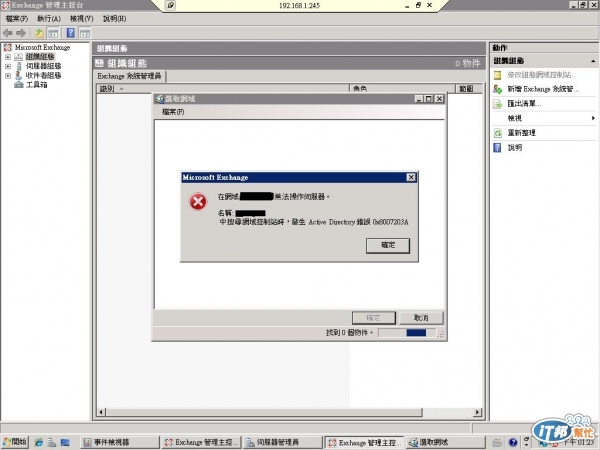Select 收件者組態 label in the console tree
This screenshot has height=450, width=600.
point(43,75)
